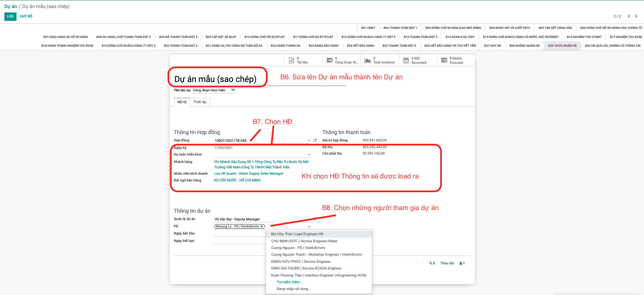Go back to Dự án breadcrumb
Viewport: 644px width, 295px height.
pyautogui.click(x=10, y=6)
